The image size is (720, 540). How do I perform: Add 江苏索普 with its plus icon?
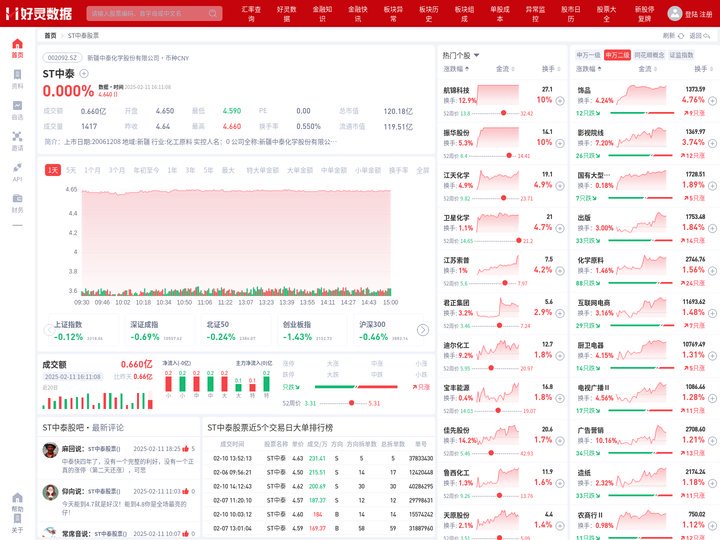point(560,271)
